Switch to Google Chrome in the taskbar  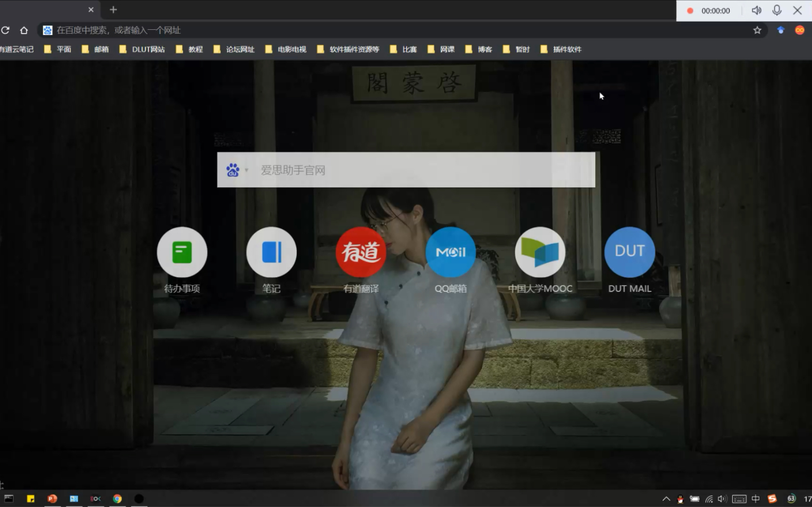tap(117, 498)
